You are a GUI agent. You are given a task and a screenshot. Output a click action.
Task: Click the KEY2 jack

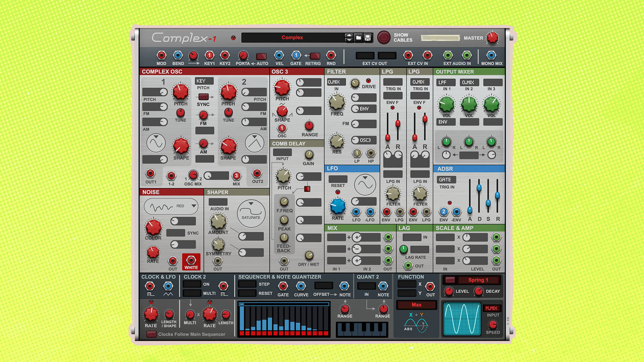click(225, 55)
